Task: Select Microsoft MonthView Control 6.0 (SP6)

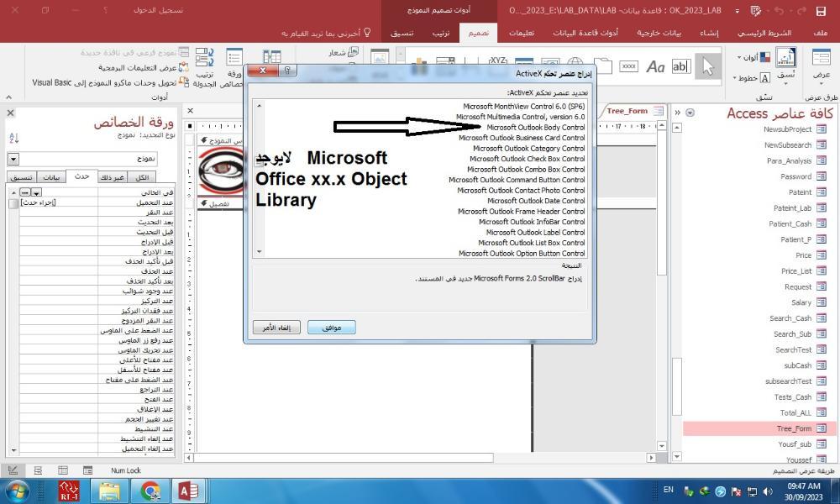Action: click(523, 107)
